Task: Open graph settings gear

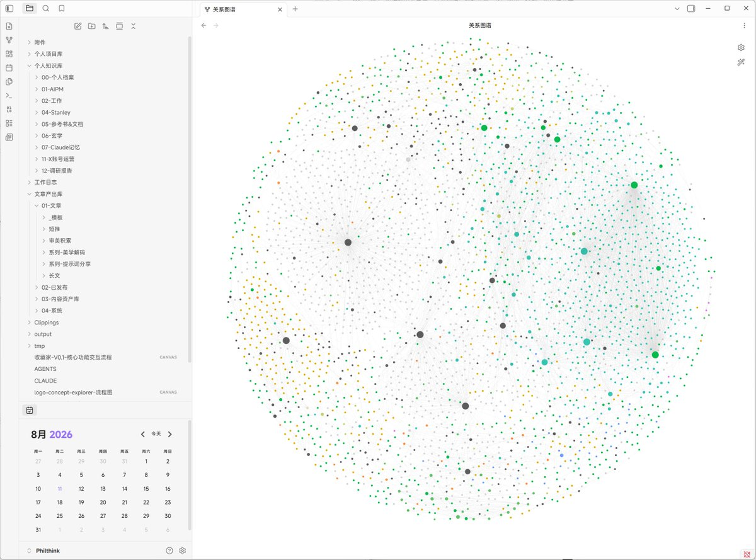Action: pyautogui.click(x=742, y=48)
